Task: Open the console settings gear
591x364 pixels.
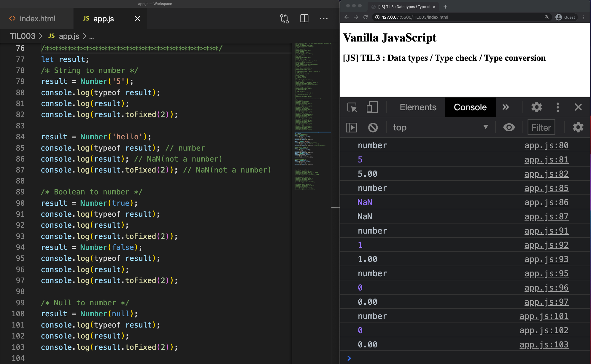Action: point(578,127)
